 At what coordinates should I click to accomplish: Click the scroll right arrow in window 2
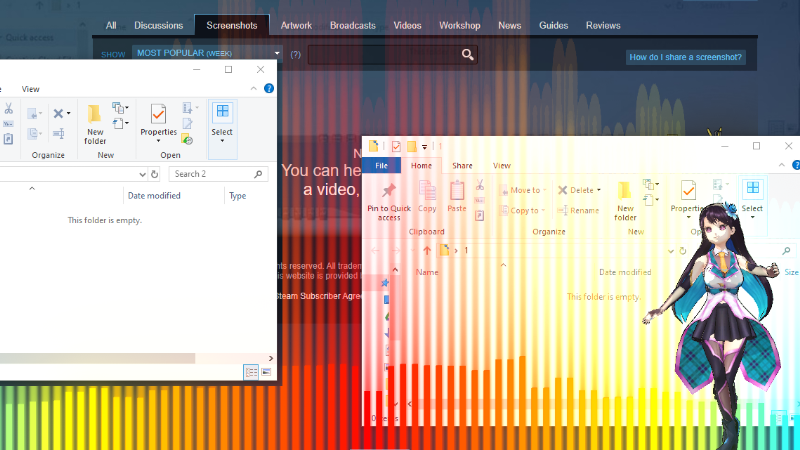pyautogui.click(x=271, y=359)
